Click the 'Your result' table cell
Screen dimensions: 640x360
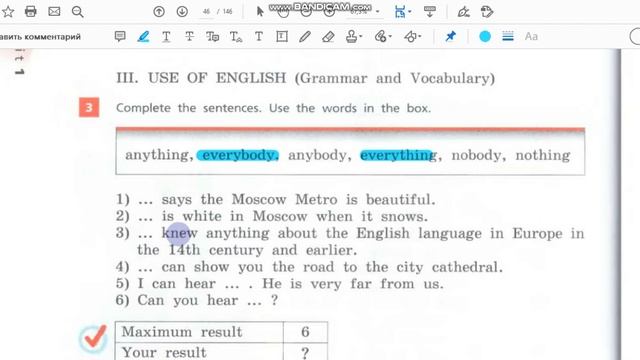pos(200,351)
